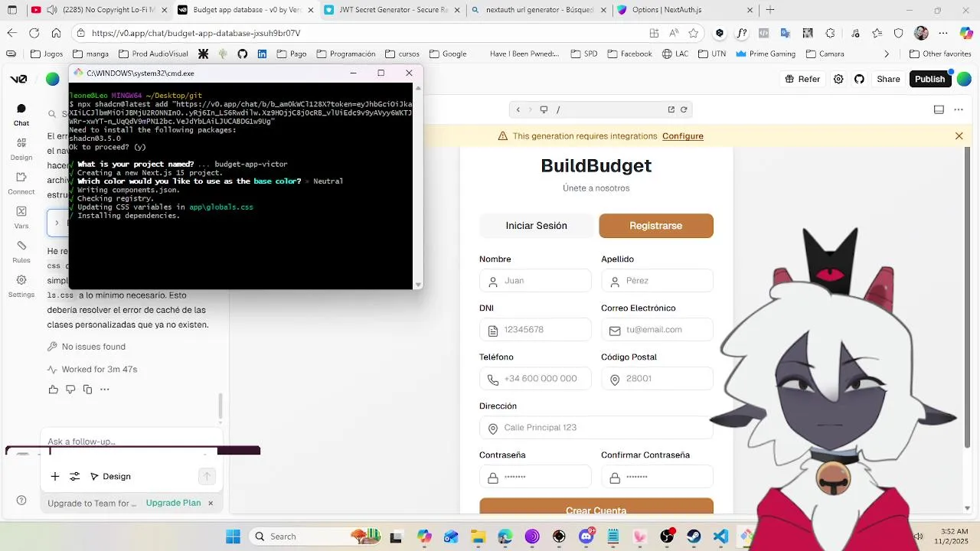Screen dimensions: 980x551
Task: Open the Connect sidebar section
Action: point(21,184)
